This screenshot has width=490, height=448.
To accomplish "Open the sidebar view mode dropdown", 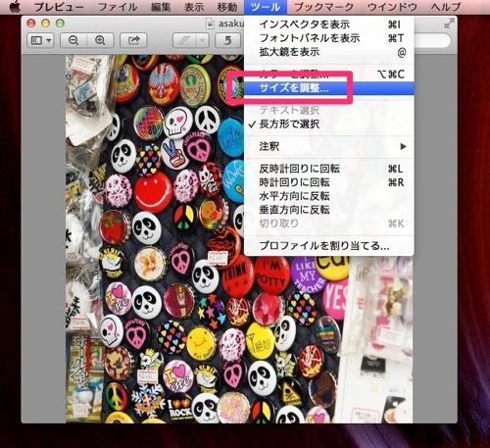I will [x=41, y=40].
